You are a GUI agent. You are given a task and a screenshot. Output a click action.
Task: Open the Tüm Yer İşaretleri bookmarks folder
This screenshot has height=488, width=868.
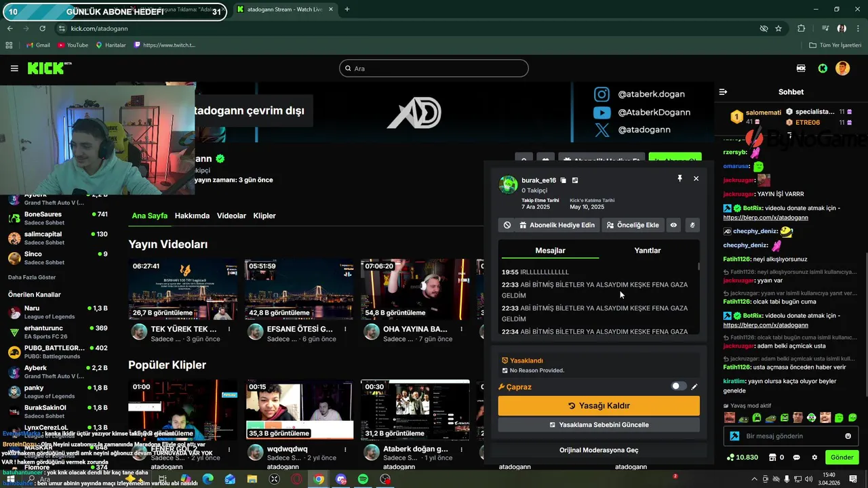[835, 45]
